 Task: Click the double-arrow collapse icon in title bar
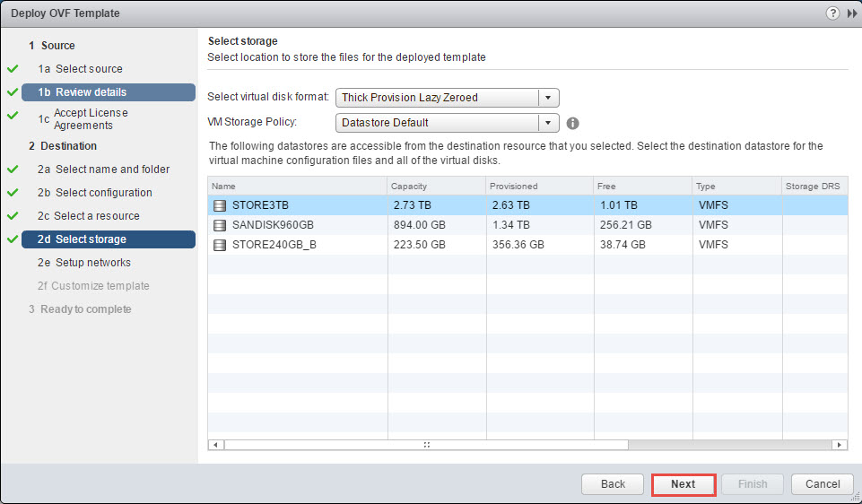[x=852, y=13]
